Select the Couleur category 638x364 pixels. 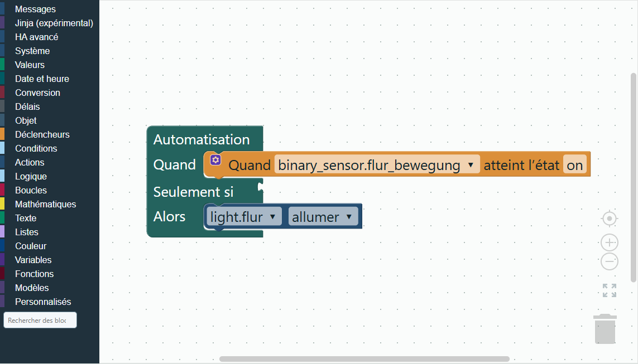coord(50,246)
